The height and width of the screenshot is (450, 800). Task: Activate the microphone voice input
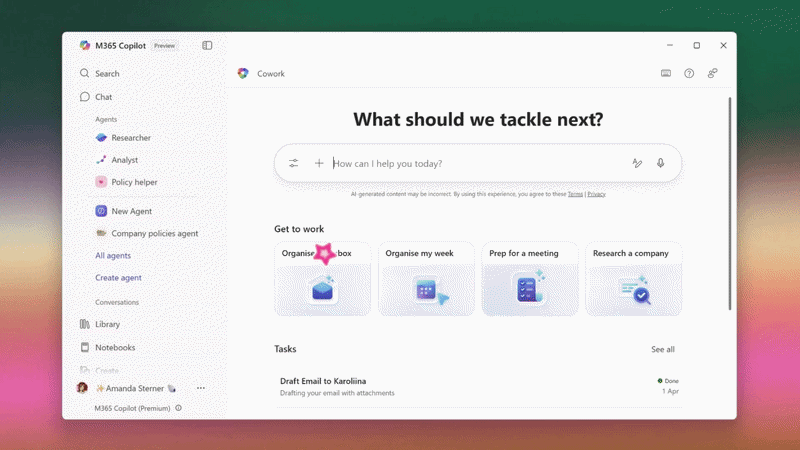[661, 163]
